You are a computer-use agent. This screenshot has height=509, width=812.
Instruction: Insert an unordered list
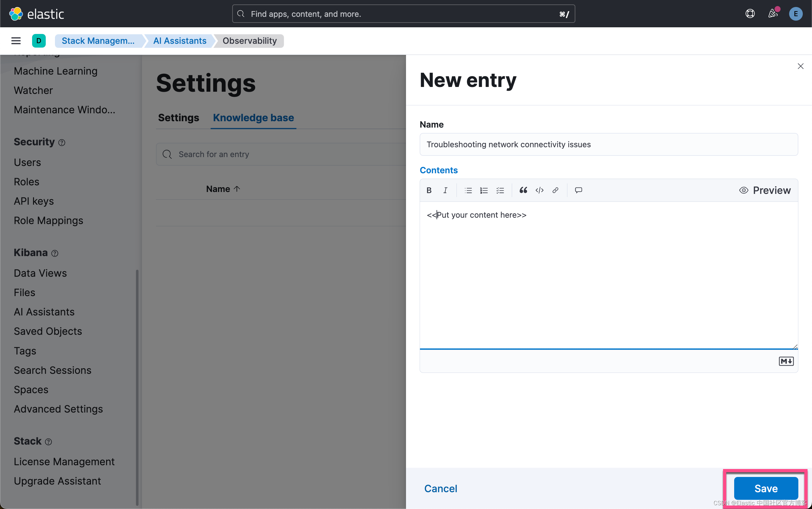point(468,190)
